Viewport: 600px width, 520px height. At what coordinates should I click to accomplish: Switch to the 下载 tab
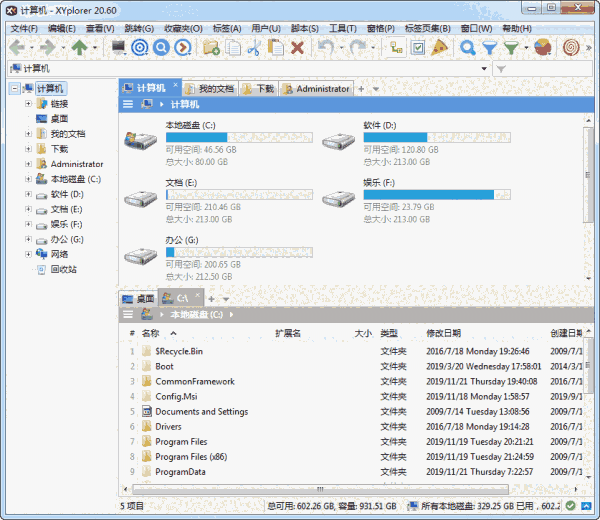pyautogui.click(x=259, y=89)
